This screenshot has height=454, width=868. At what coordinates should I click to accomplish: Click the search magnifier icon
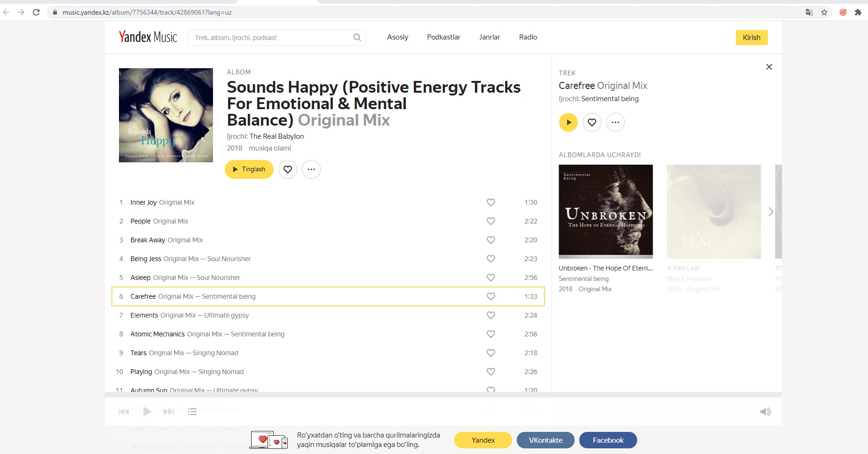click(x=357, y=38)
